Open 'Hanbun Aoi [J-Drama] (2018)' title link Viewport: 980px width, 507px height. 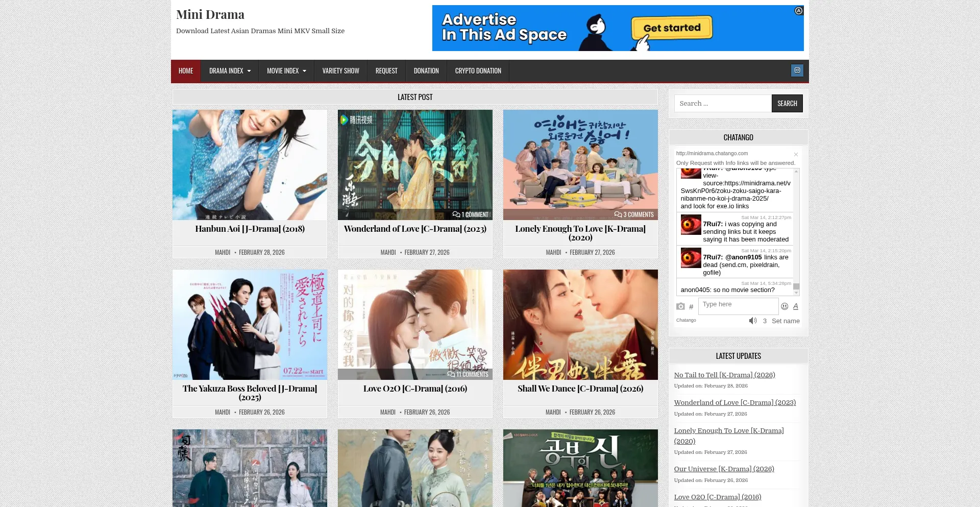[250, 229]
